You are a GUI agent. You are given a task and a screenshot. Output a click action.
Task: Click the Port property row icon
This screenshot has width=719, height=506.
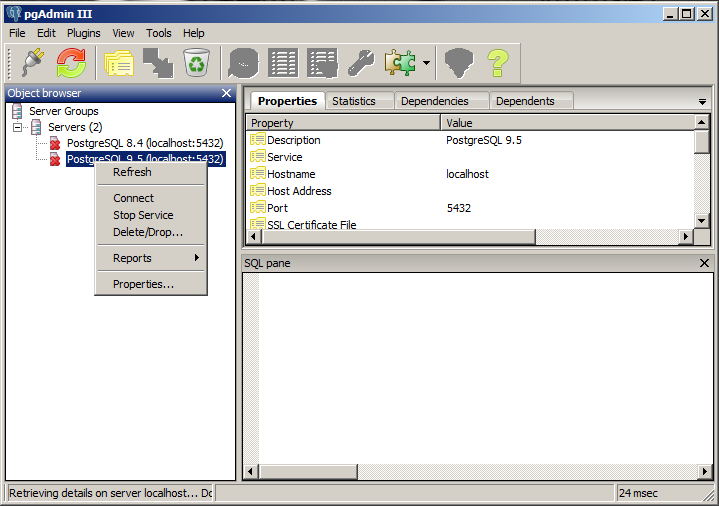(258, 207)
